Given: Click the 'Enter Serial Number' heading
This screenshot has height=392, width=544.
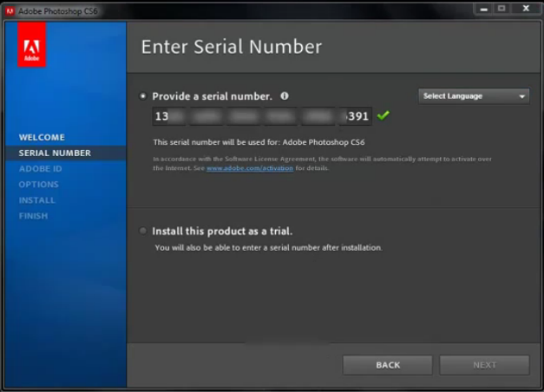Looking at the screenshot, I should click(x=232, y=47).
